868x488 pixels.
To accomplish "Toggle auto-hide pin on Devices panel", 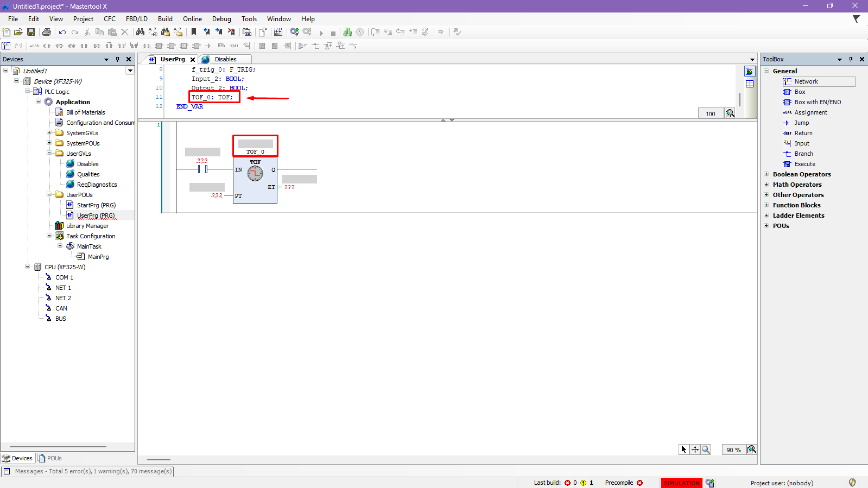I will pyautogui.click(x=117, y=59).
